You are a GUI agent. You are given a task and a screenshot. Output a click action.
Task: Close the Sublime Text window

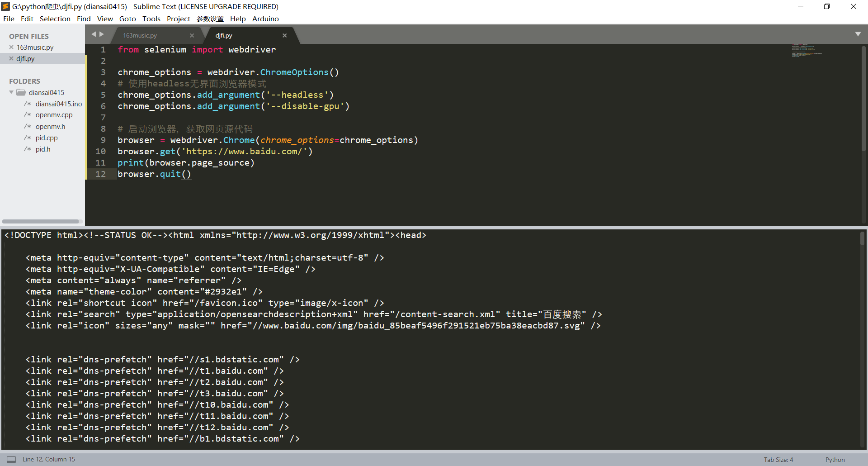854,6
